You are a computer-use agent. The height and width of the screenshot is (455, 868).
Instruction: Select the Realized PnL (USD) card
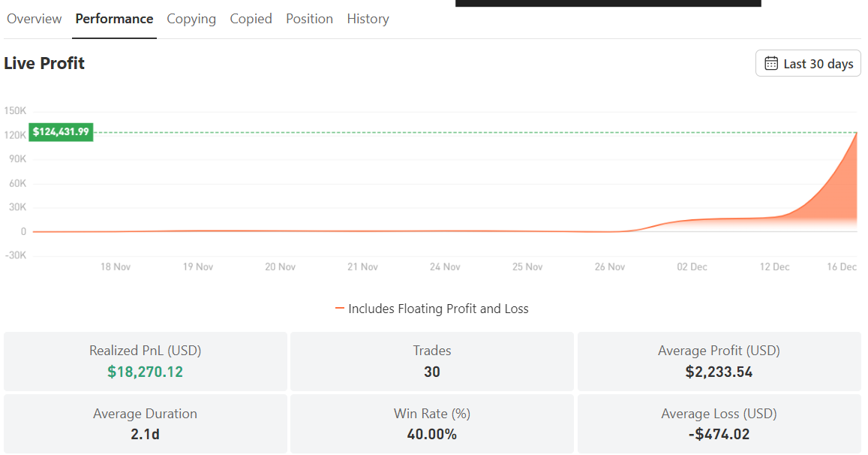pyautogui.click(x=145, y=361)
